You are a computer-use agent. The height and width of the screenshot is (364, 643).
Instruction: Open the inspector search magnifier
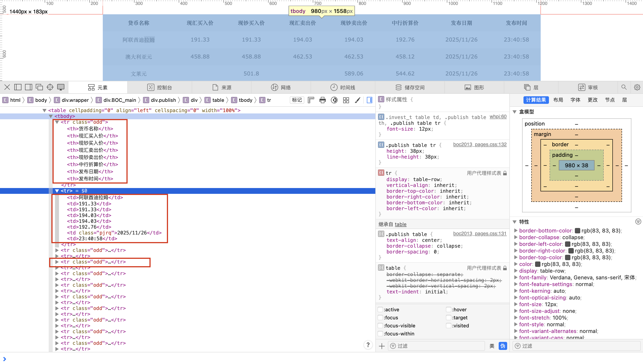624,87
